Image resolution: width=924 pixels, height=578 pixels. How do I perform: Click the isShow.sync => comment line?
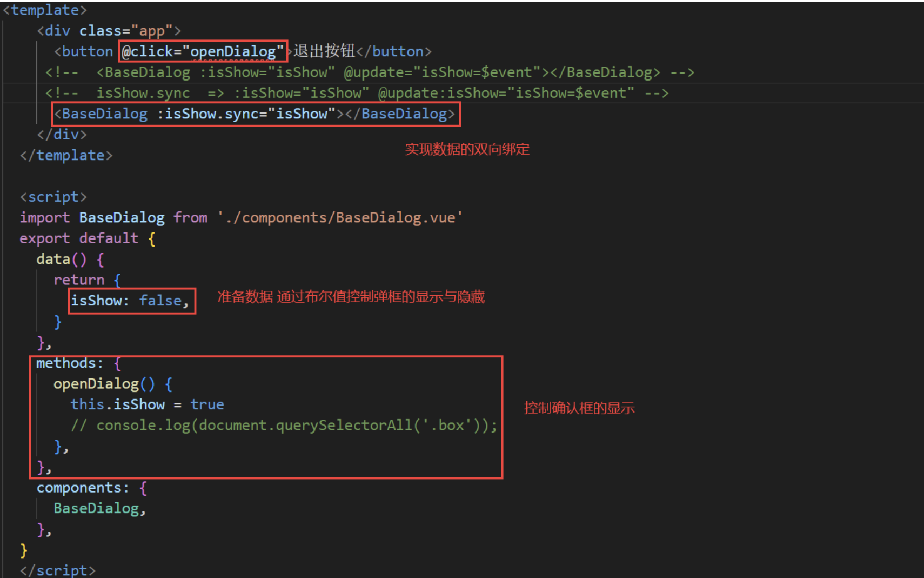[x=357, y=93]
